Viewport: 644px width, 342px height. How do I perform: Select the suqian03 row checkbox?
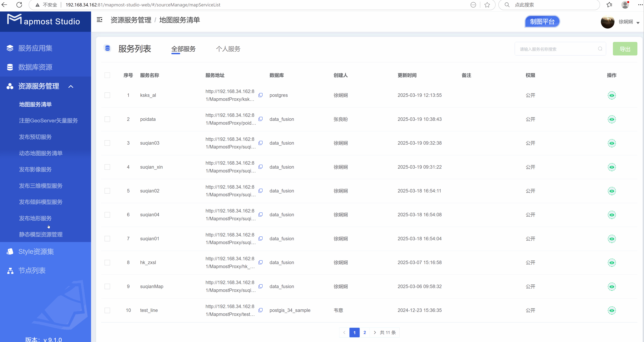point(107,143)
